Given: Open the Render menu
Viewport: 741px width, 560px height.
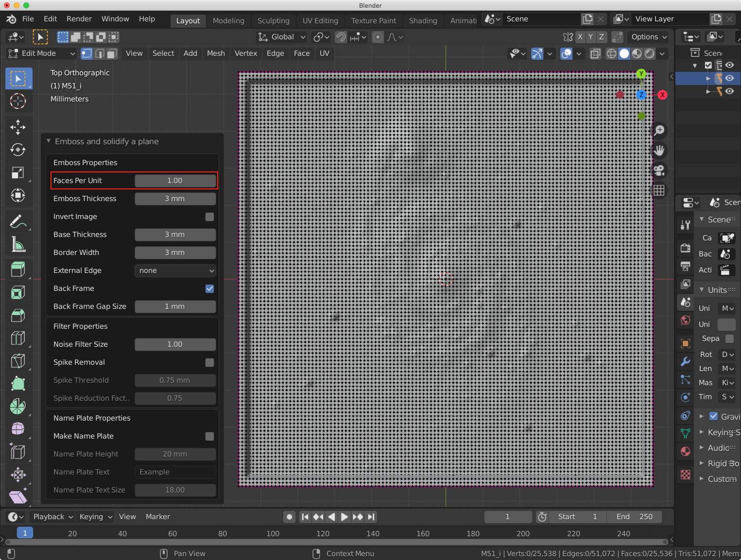Looking at the screenshot, I should click(x=79, y=19).
